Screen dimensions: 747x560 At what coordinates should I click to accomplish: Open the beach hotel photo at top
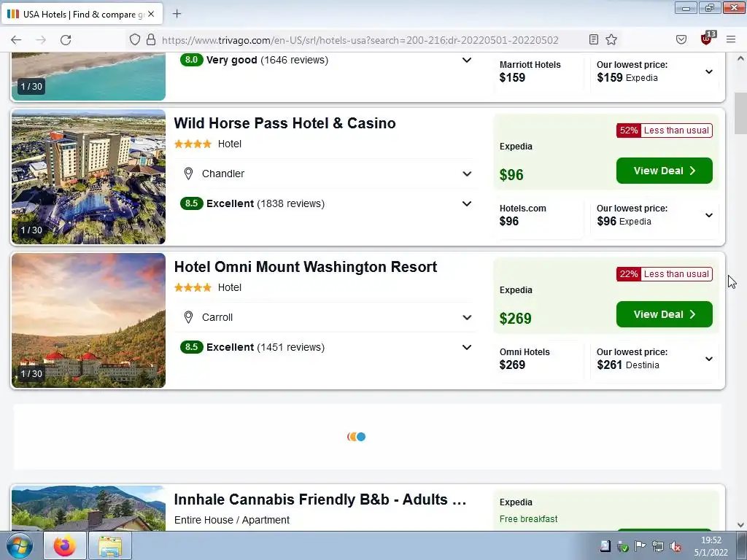[88, 76]
